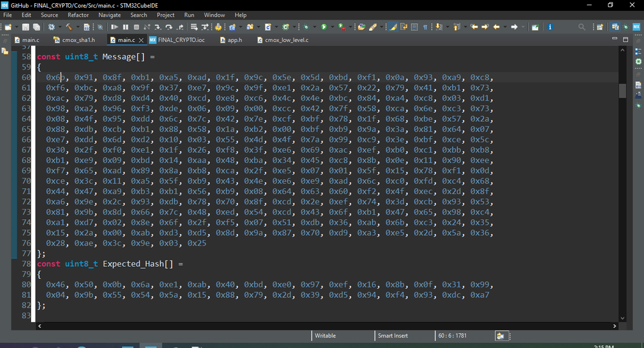Click the Disconnect debug icon

point(146,26)
